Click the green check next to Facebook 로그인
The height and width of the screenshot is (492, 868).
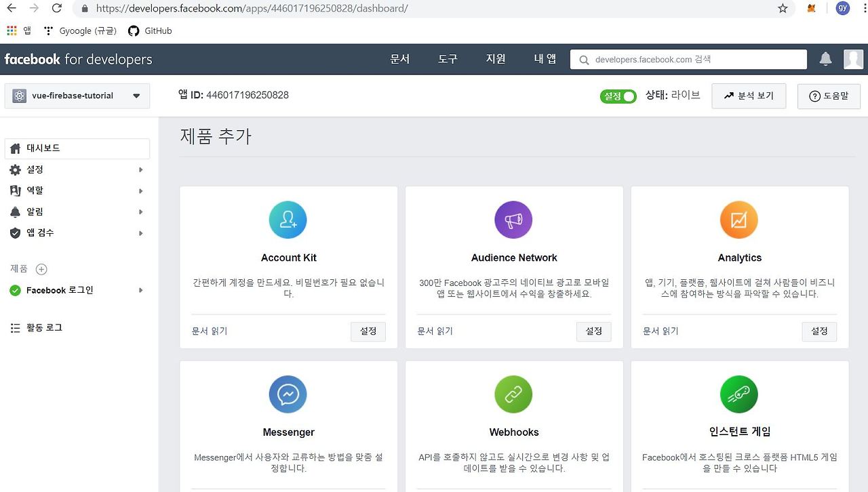tap(15, 290)
